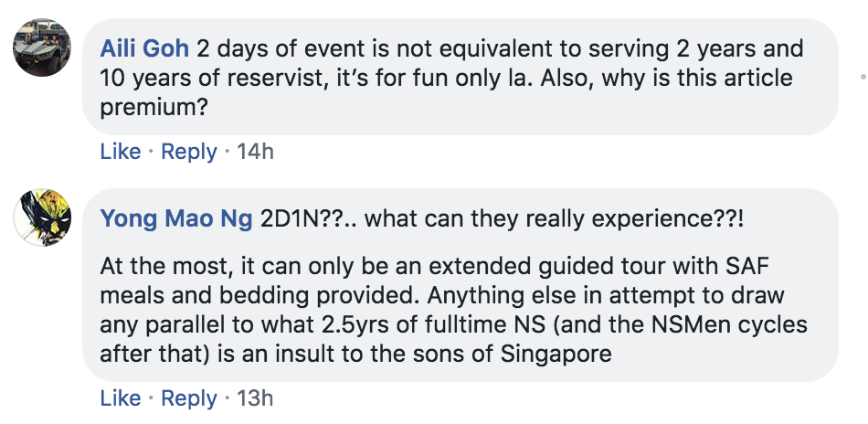Screen dimensions: 868x424
Task: Visit Yong Mao Ng's profile via name
Action: (x=176, y=219)
